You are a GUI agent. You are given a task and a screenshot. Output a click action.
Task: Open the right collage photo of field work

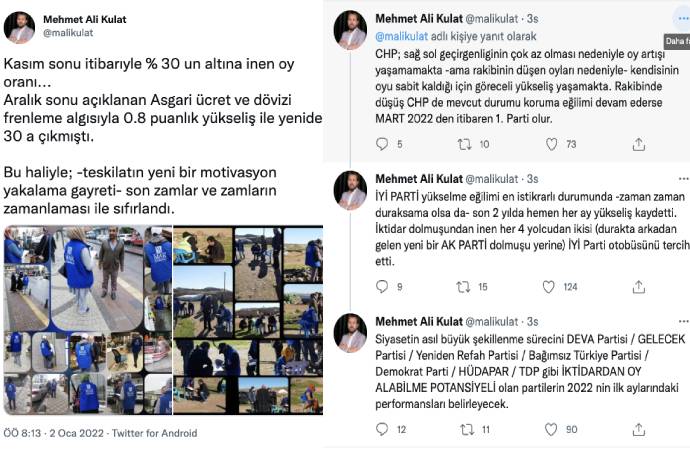[x=248, y=320]
